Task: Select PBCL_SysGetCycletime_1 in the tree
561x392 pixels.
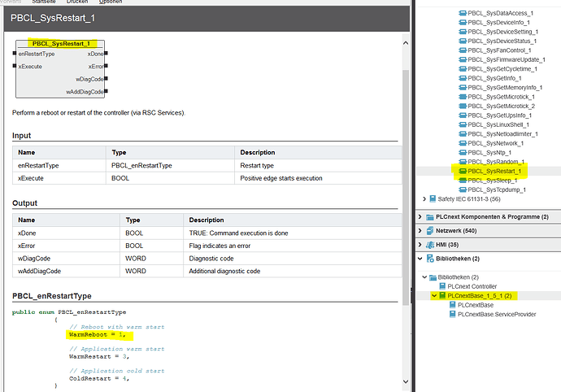Action: click(502, 69)
